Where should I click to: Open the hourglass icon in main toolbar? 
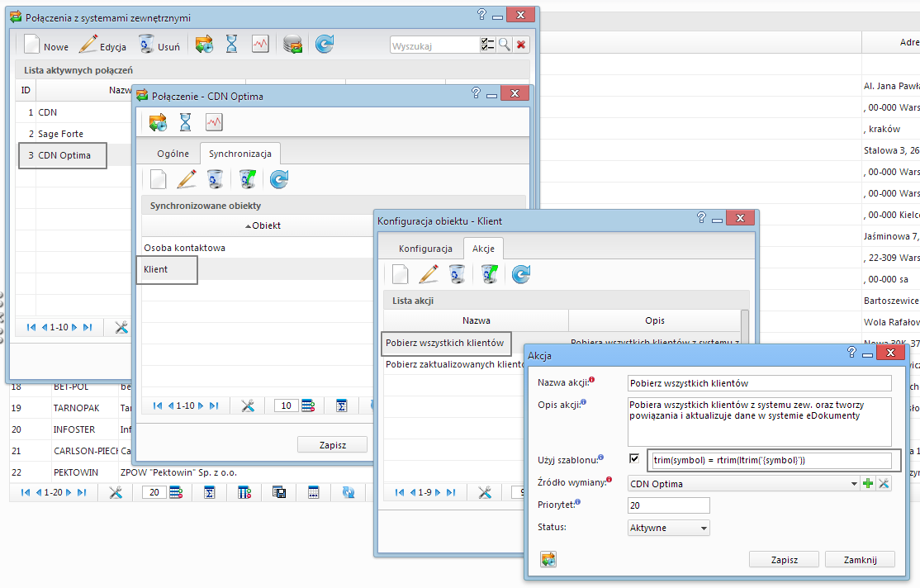click(232, 45)
